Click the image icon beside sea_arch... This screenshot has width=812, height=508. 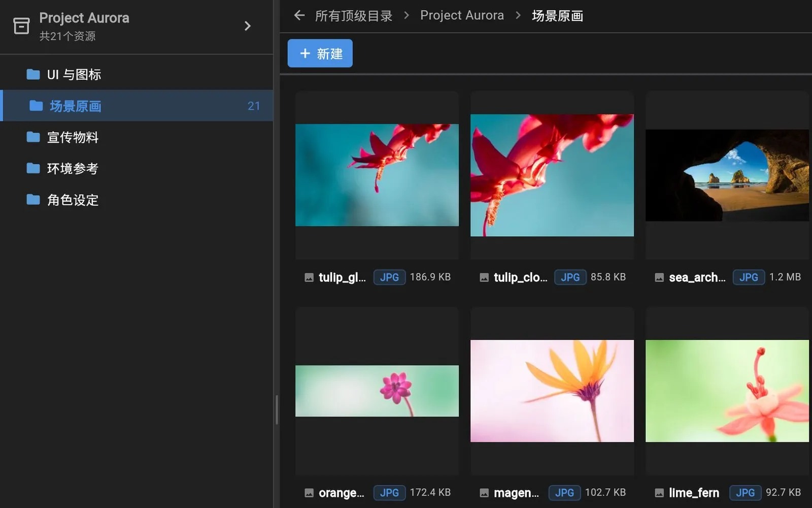click(x=659, y=277)
